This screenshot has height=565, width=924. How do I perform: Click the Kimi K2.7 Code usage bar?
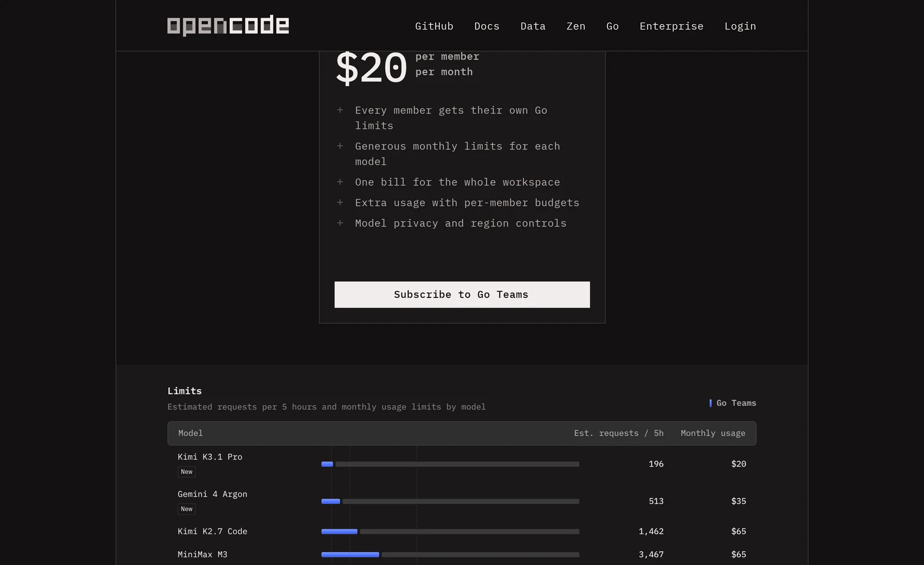coord(450,531)
